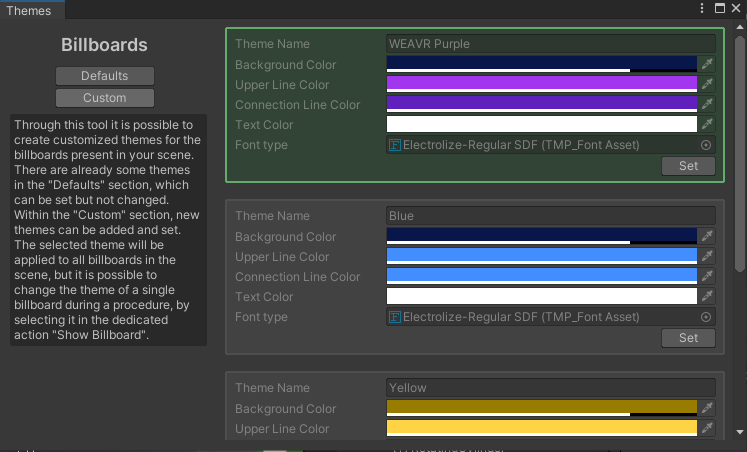Set the WEAVR Purple theme
The height and width of the screenshot is (452, 747).
(x=688, y=166)
